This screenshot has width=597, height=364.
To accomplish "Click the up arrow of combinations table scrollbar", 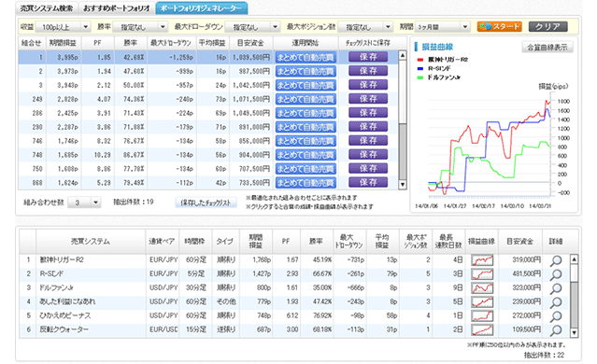I will coord(403,55).
